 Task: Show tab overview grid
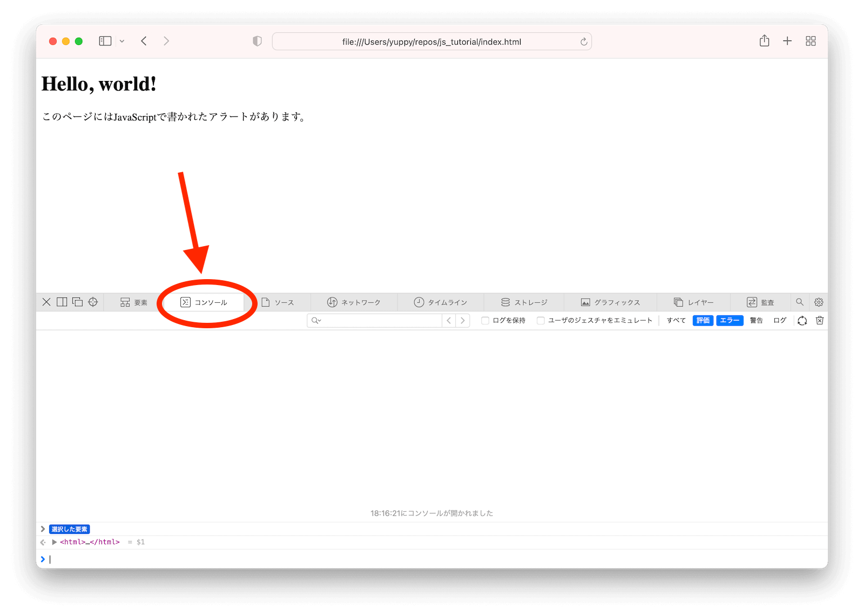pos(811,41)
